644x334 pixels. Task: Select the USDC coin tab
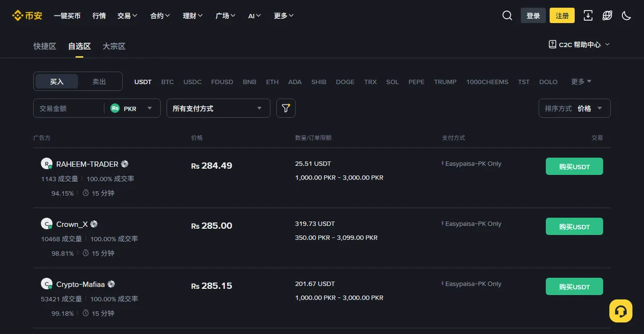[193, 82]
